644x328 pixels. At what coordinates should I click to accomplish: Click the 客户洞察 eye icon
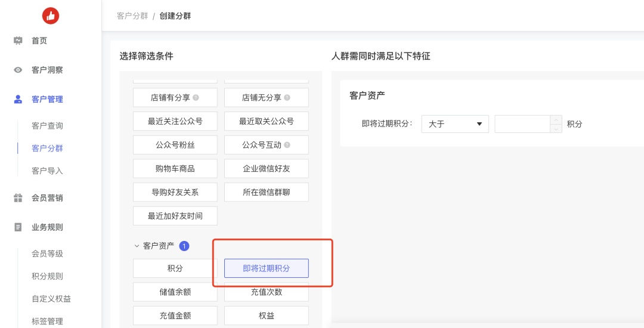(x=18, y=70)
